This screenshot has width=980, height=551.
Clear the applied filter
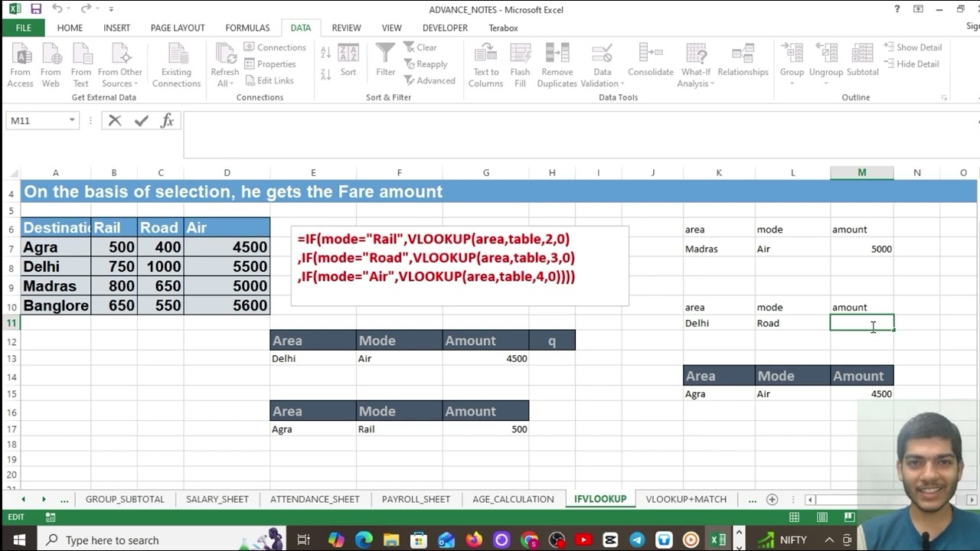(420, 47)
